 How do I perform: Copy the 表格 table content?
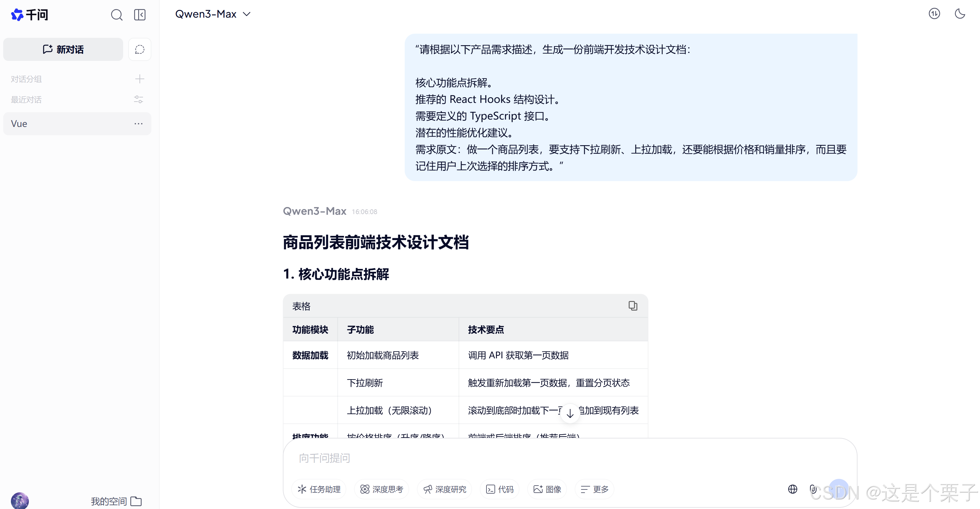coord(632,306)
